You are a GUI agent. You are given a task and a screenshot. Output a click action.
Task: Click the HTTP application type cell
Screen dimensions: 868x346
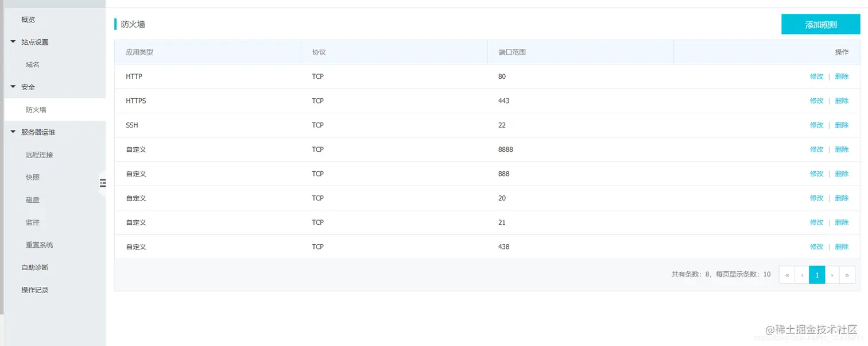click(x=134, y=76)
